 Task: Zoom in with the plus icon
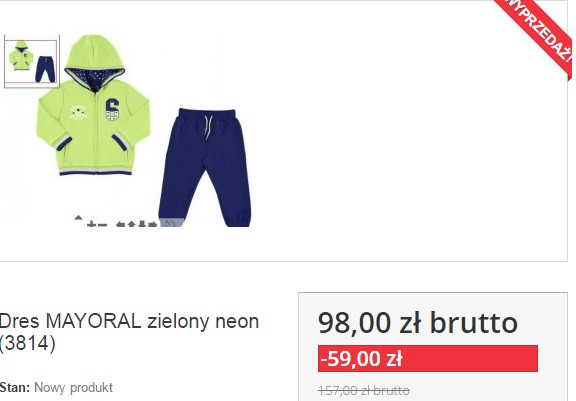(91, 224)
